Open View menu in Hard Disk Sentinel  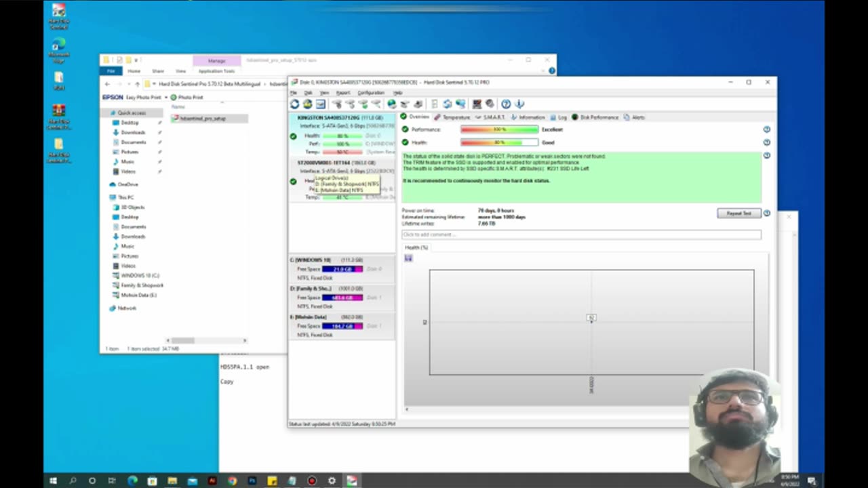click(324, 93)
